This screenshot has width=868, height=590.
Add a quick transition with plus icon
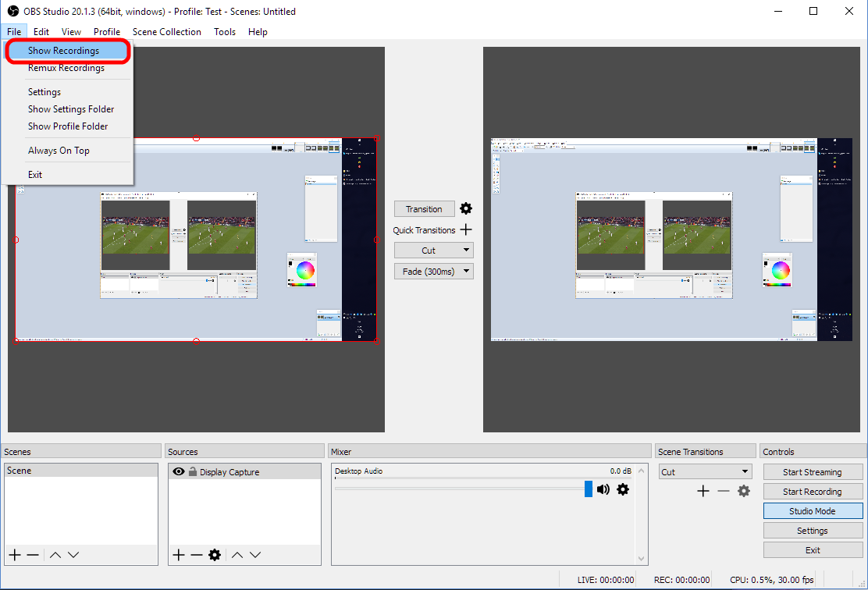(x=466, y=229)
